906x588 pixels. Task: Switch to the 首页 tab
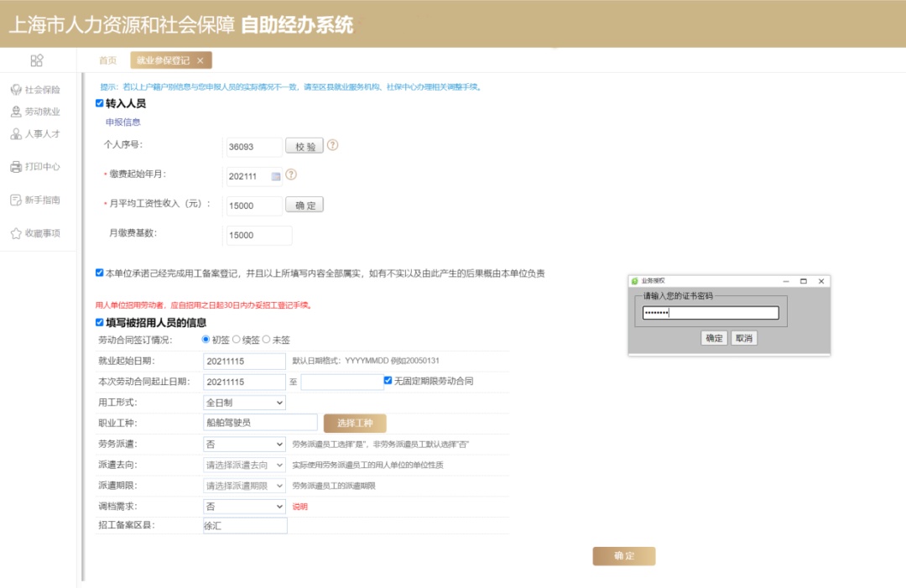107,60
